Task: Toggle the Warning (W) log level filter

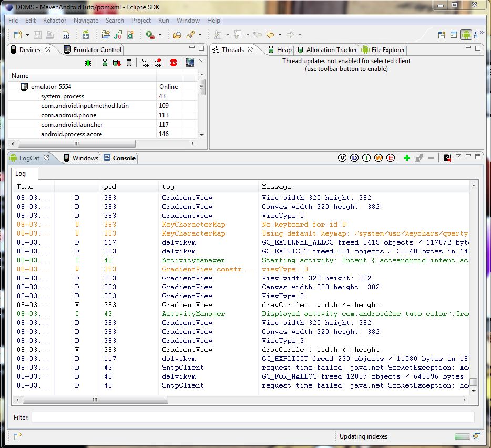Action: pos(379,158)
